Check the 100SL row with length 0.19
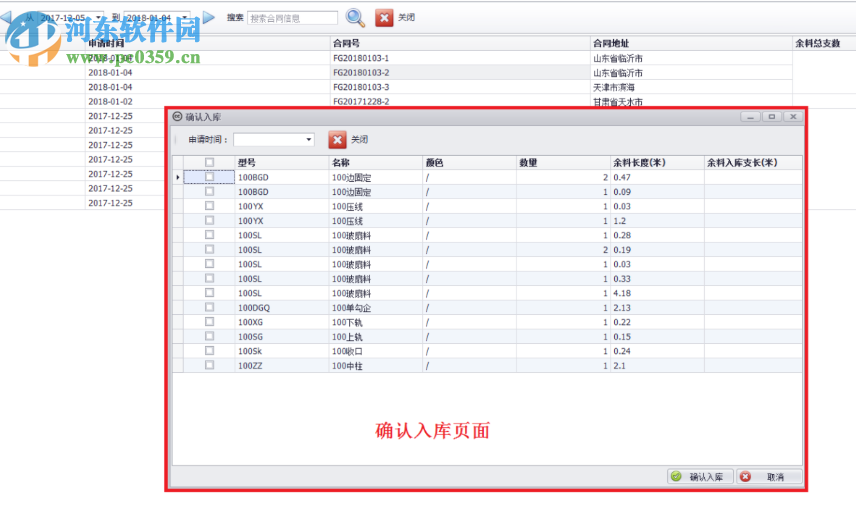The width and height of the screenshot is (856, 519). pyautogui.click(x=209, y=249)
